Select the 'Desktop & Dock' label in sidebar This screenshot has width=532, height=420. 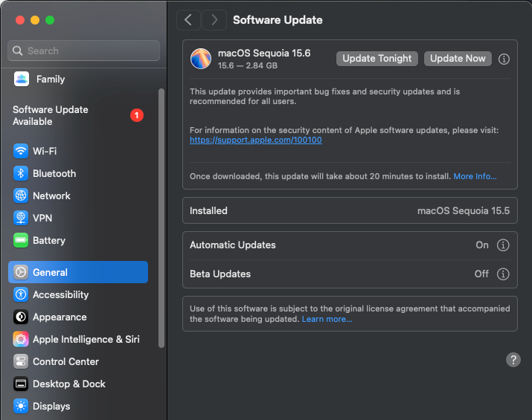pos(69,384)
